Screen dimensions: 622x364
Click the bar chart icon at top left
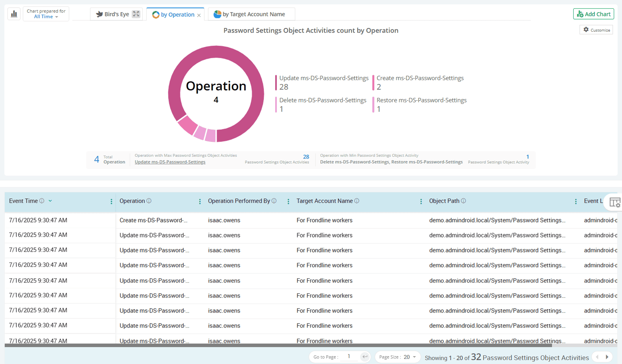14,14
